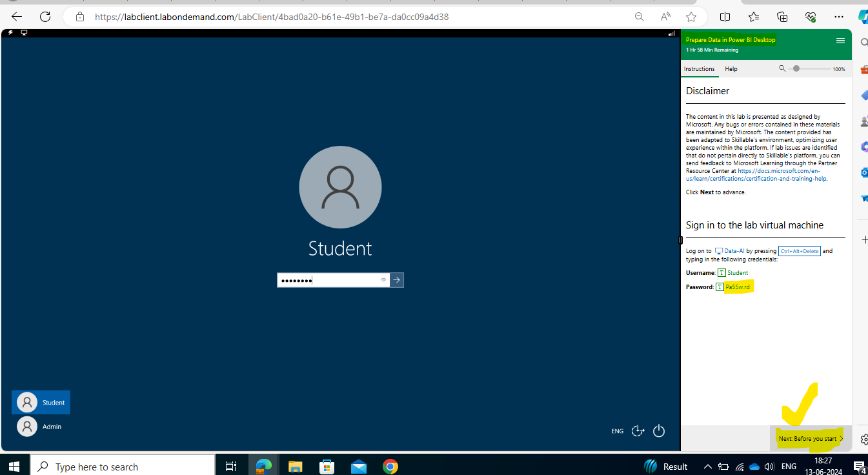Click the OneDrive cloud tray icon
The width and height of the screenshot is (868, 475).
point(754,466)
